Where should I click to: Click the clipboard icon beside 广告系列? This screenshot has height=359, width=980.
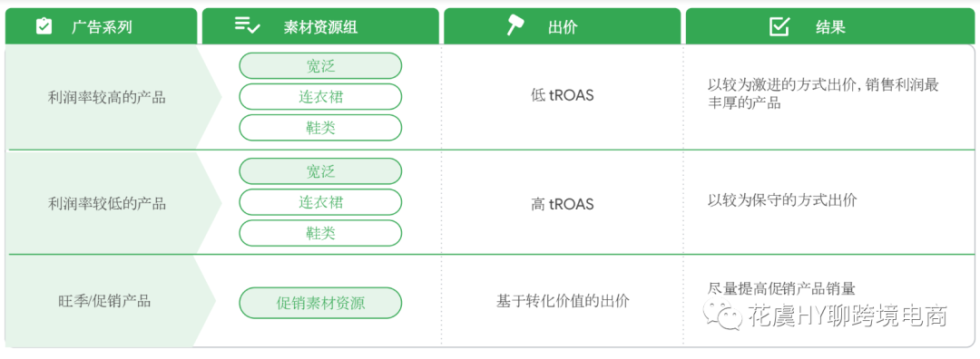44,26
